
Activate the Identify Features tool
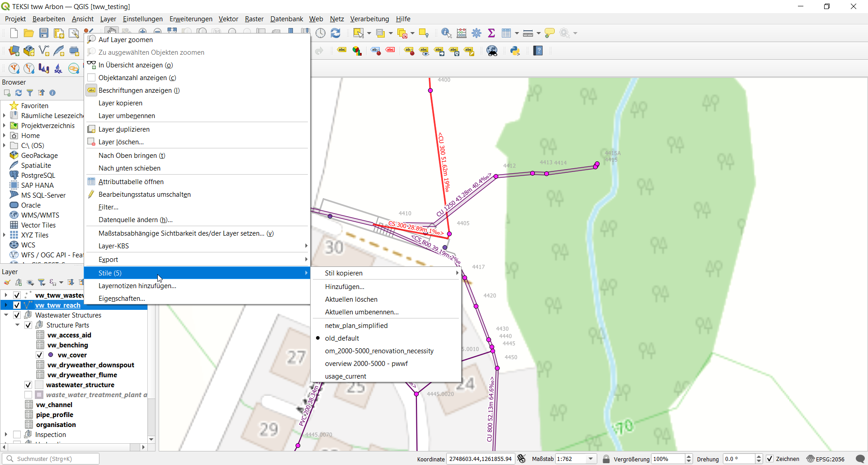(x=446, y=33)
